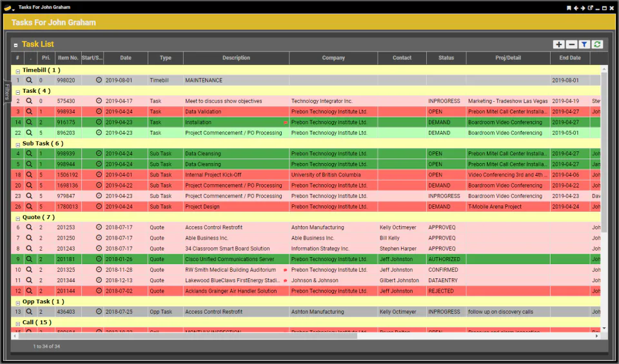The image size is (619, 364).
Task: Open magnifier for Project Design sub task
Action: (x=29, y=206)
